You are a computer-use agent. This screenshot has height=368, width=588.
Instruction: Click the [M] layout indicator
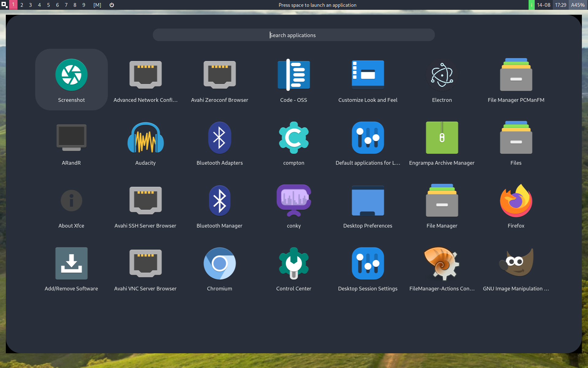[x=97, y=5]
